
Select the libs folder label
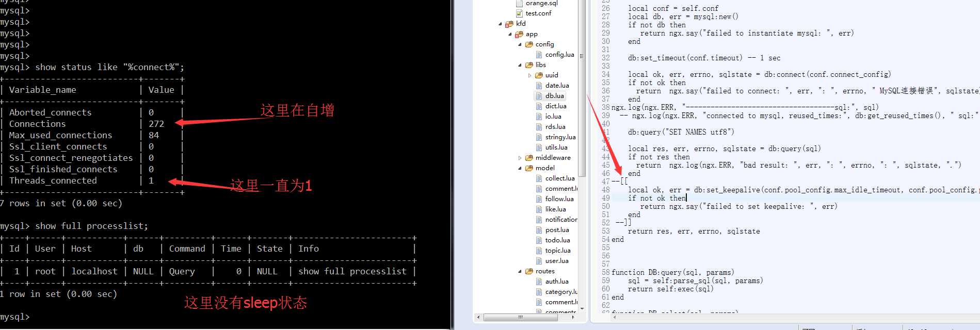pos(541,65)
